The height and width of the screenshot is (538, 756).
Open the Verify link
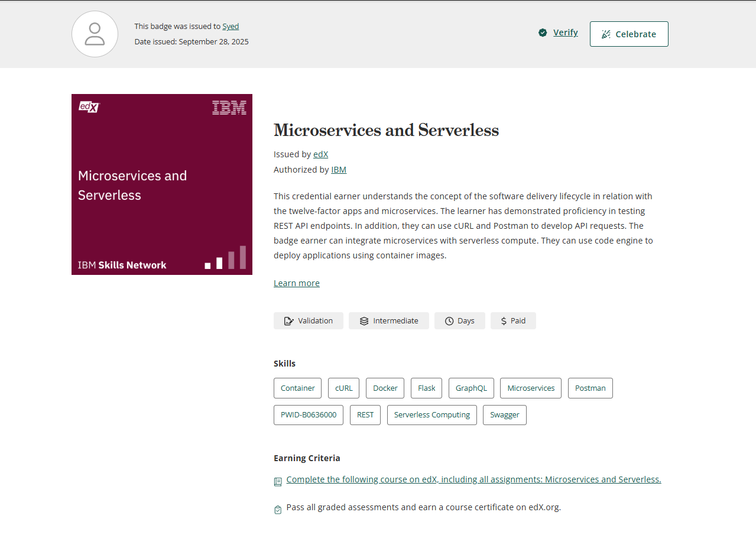click(565, 33)
